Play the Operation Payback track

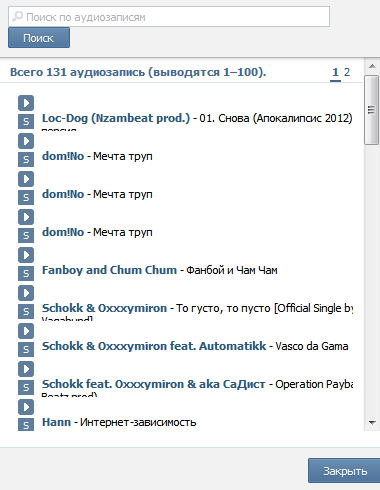(x=26, y=369)
